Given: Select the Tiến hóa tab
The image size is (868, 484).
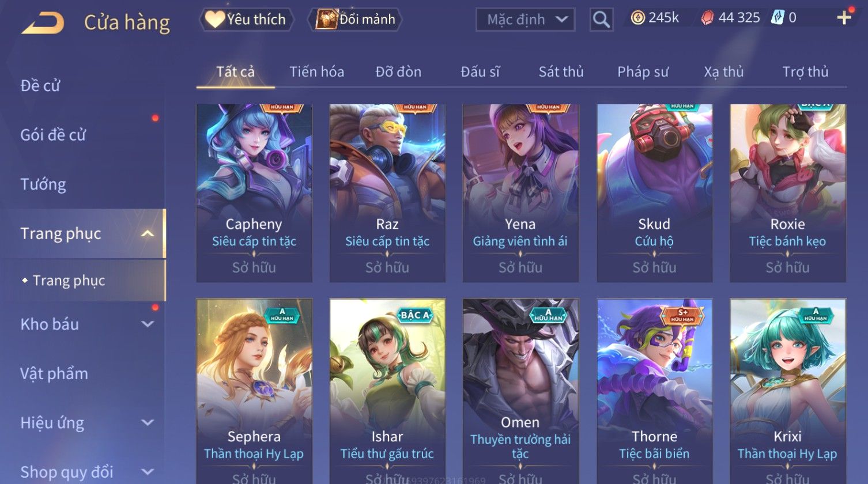Looking at the screenshot, I should tap(316, 72).
